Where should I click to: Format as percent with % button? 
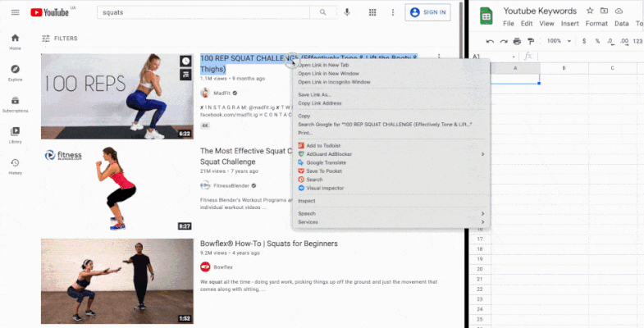click(x=597, y=41)
